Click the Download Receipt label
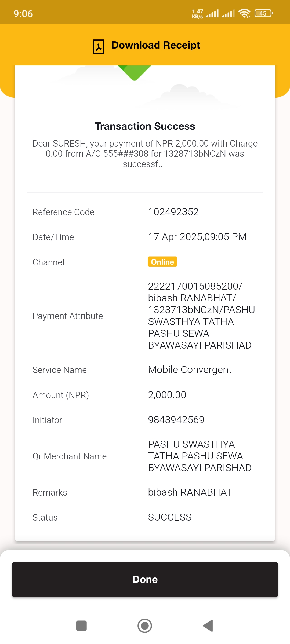Image resolution: width=290 pixels, height=644 pixels. [x=155, y=45]
